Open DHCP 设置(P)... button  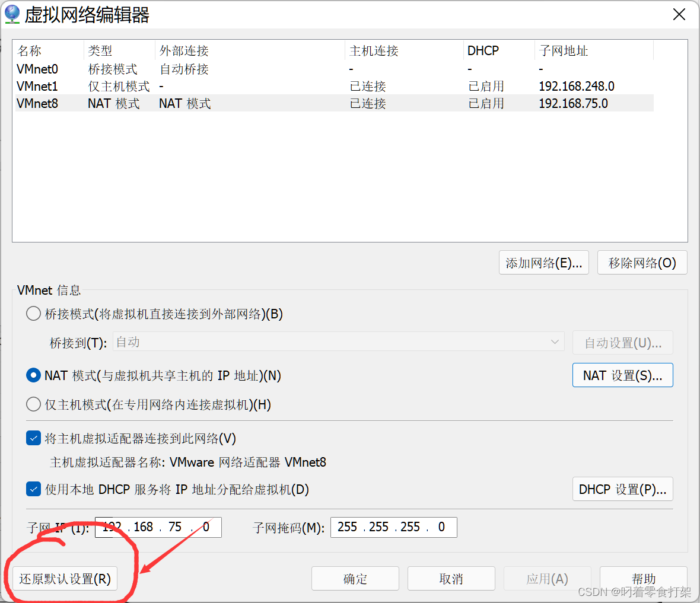pyautogui.click(x=622, y=489)
